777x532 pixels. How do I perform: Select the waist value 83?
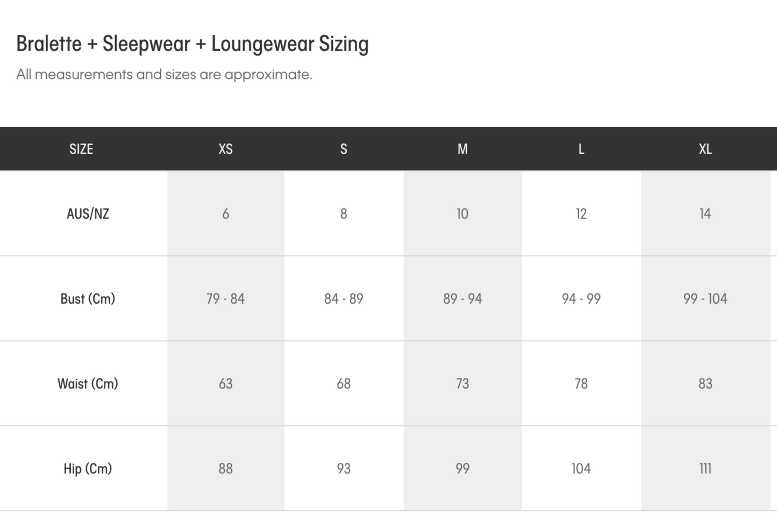[705, 384]
